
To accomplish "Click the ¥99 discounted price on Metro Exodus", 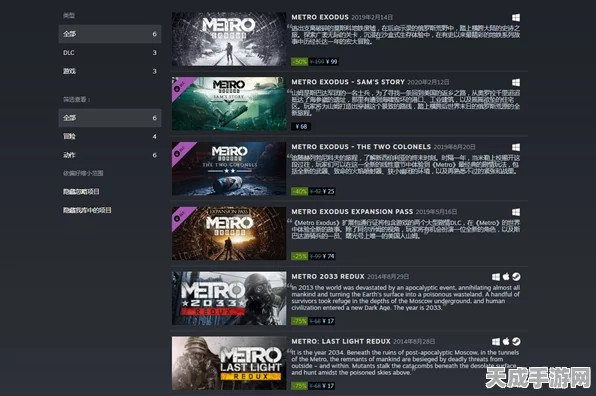I will [x=331, y=62].
